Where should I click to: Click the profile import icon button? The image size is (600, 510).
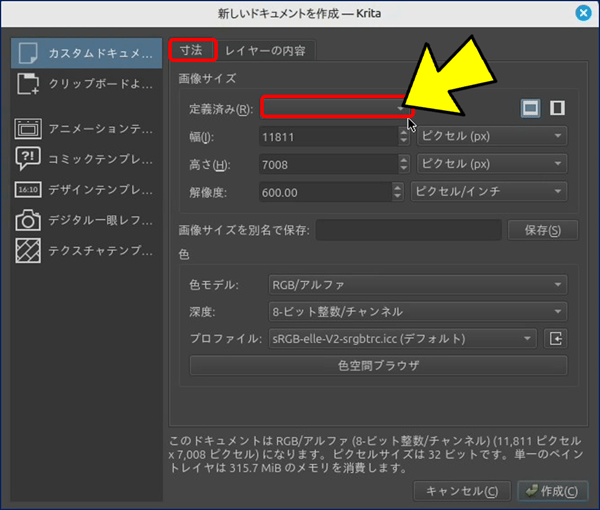tap(556, 339)
